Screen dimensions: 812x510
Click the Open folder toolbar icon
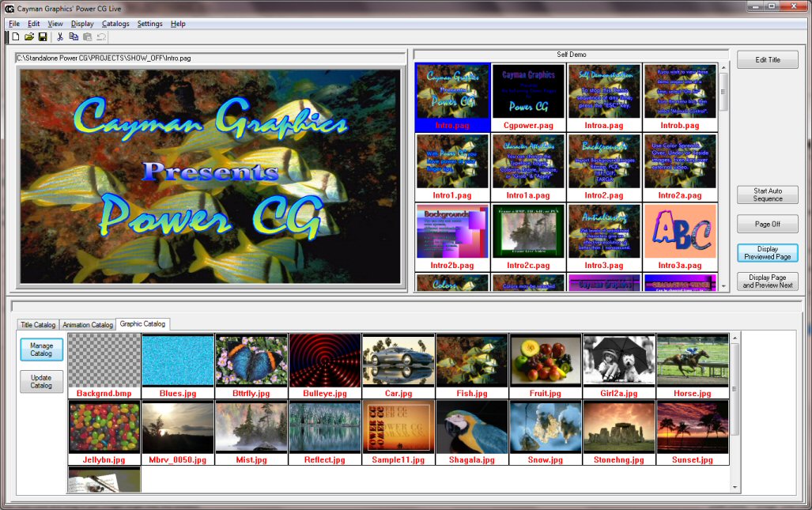click(x=29, y=36)
